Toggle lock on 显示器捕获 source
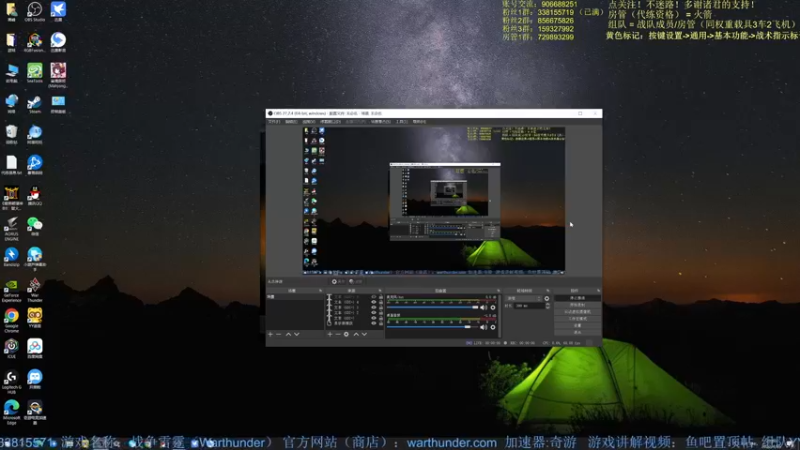The width and height of the screenshot is (800, 450). point(381,323)
